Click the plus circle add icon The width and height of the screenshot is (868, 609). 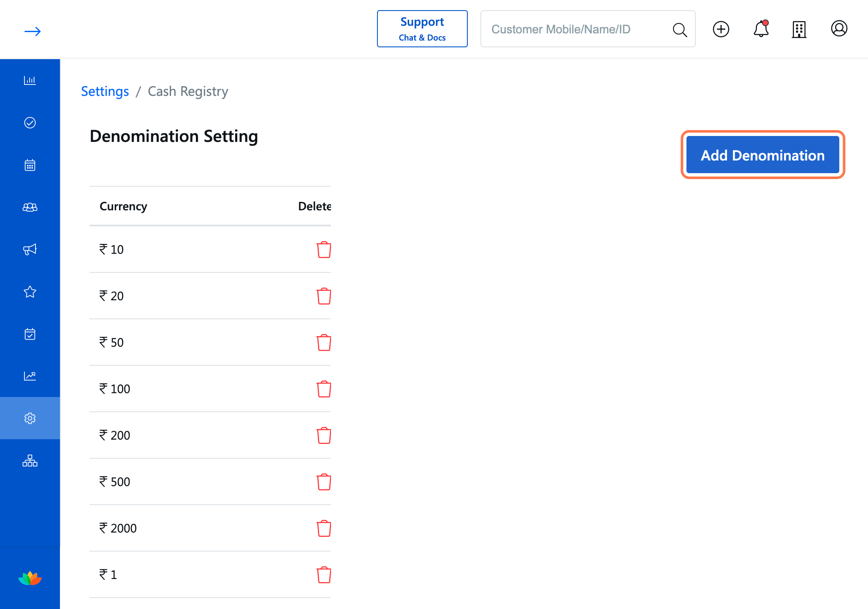pyautogui.click(x=721, y=29)
